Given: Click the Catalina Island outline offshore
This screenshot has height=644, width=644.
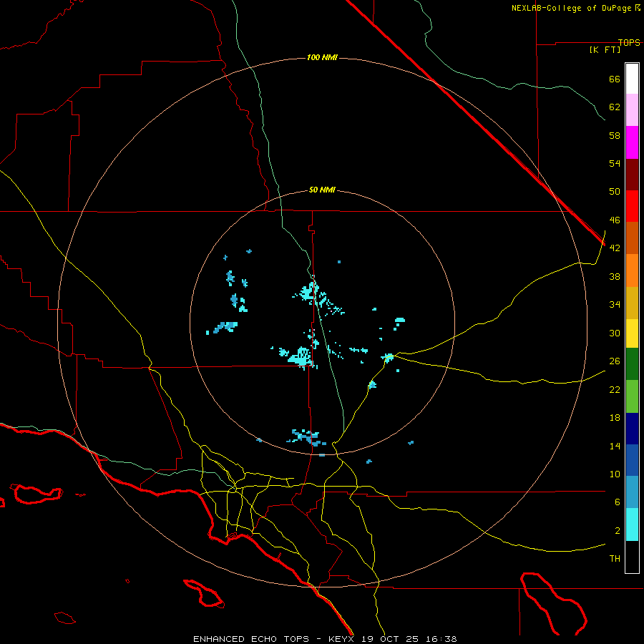Looking at the screenshot, I should coord(204,592).
